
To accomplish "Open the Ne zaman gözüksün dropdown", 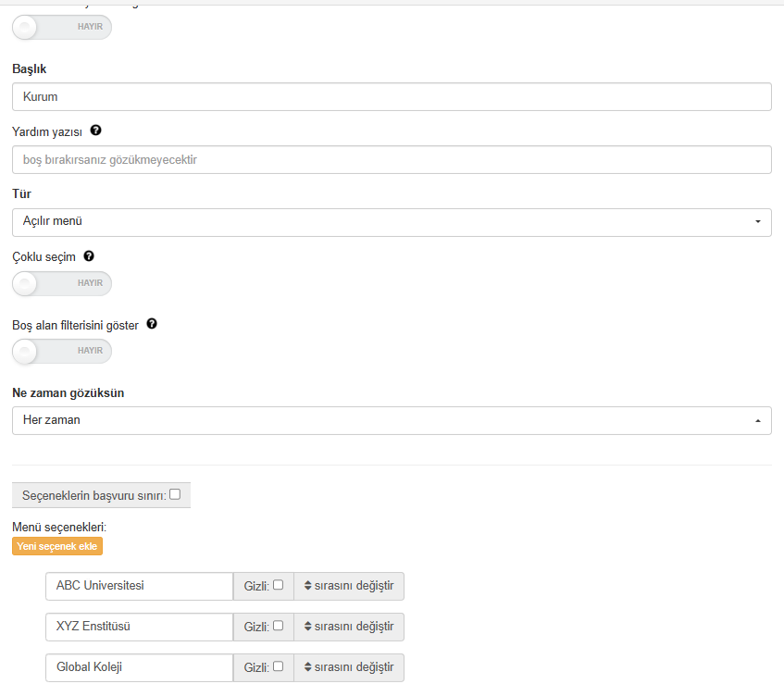I will 392,420.
